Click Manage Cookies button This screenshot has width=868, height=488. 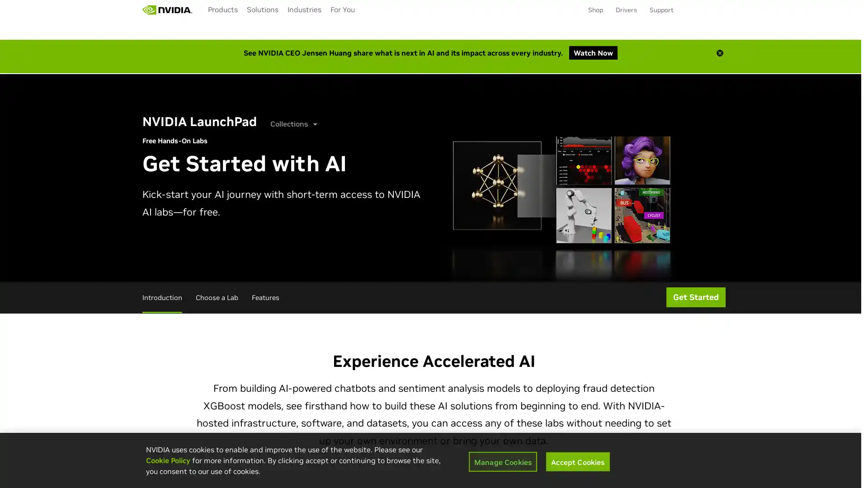(503, 461)
